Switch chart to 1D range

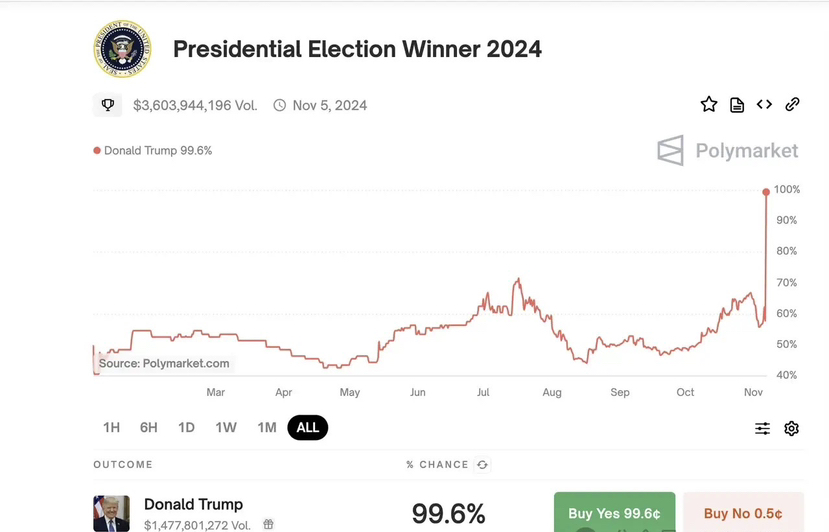(x=186, y=427)
